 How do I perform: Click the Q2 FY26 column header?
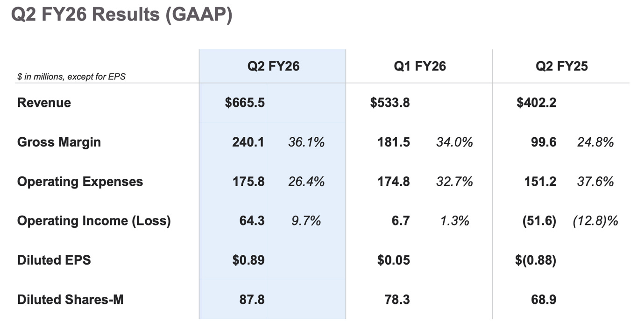(273, 66)
